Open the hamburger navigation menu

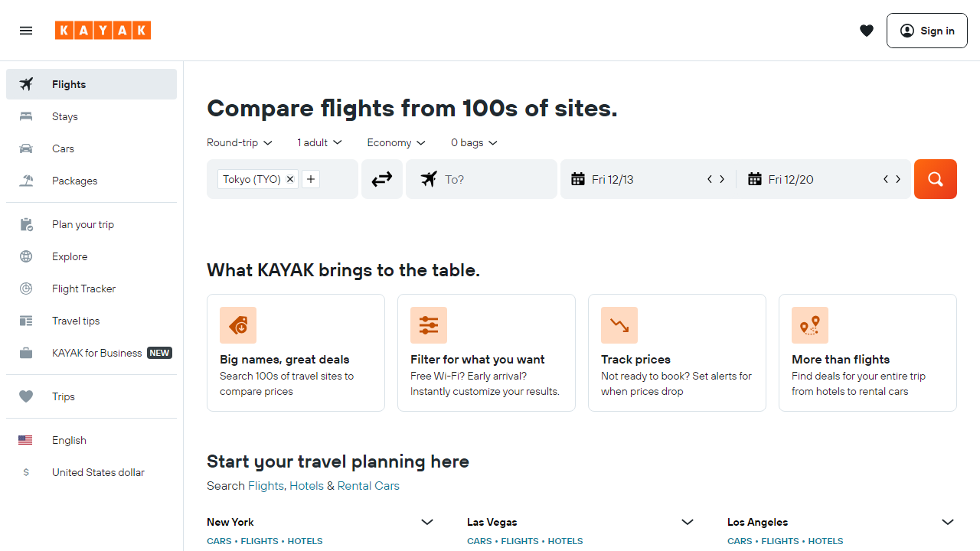point(26,31)
